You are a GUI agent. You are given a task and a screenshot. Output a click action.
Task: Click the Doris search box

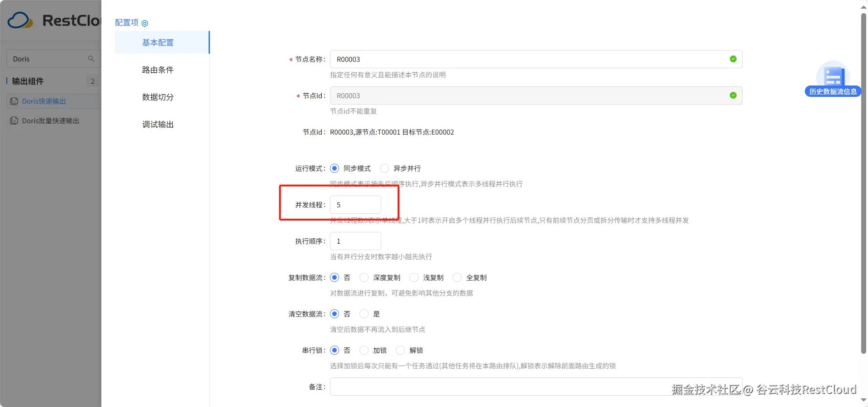tap(54, 59)
